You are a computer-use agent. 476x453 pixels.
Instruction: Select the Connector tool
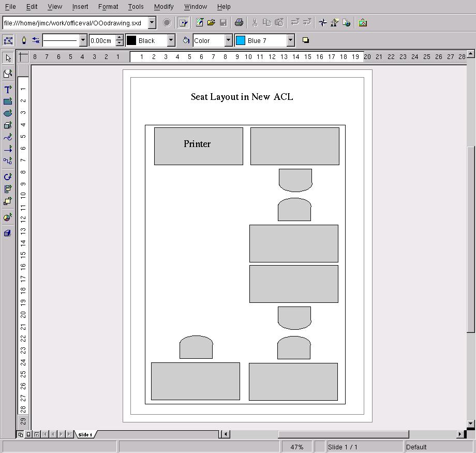coord(8,161)
